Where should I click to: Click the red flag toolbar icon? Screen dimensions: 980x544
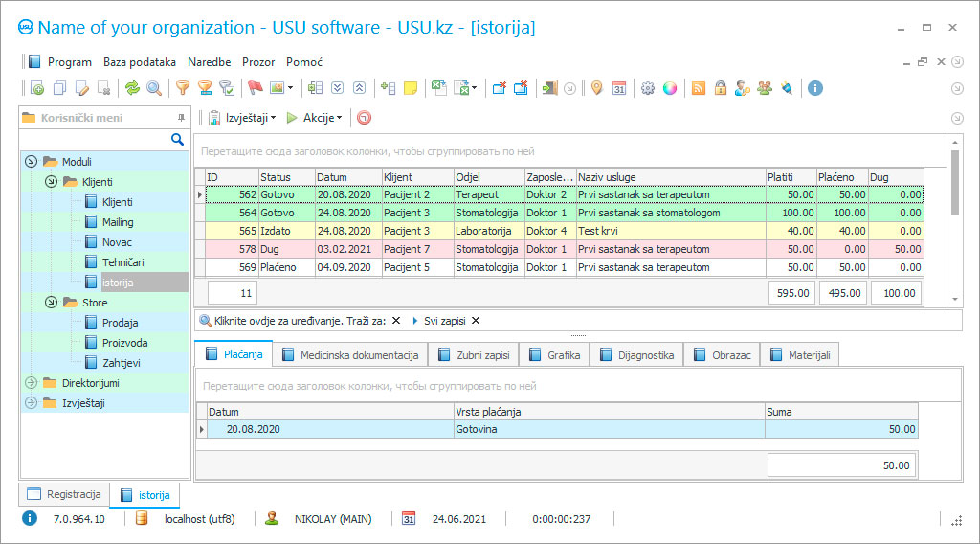point(256,88)
